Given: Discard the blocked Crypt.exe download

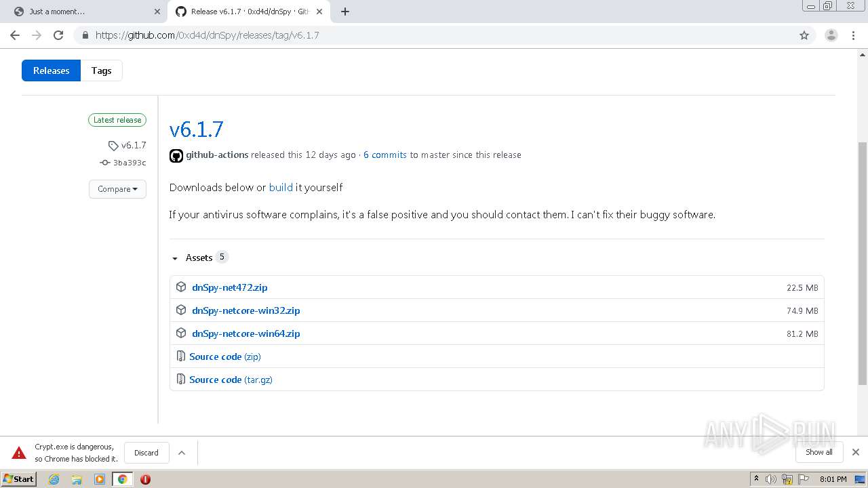Looking at the screenshot, I should tap(146, 453).
